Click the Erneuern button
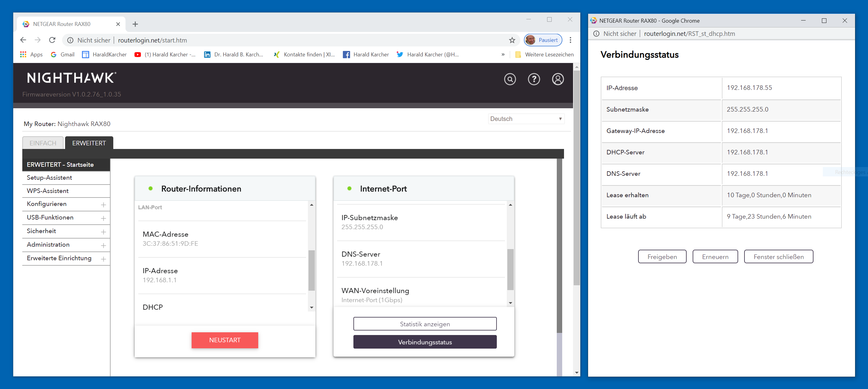The height and width of the screenshot is (389, 868). click(715, 256)
